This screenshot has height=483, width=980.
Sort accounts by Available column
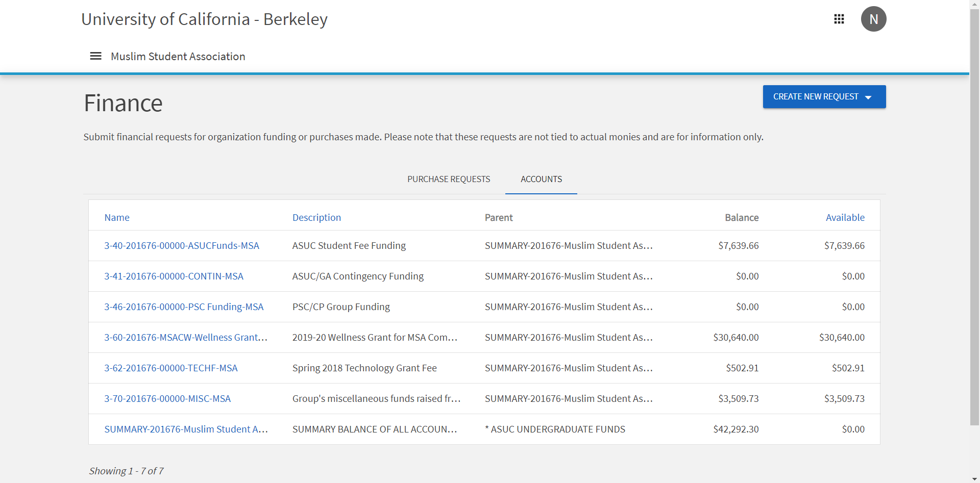[845, 217]
